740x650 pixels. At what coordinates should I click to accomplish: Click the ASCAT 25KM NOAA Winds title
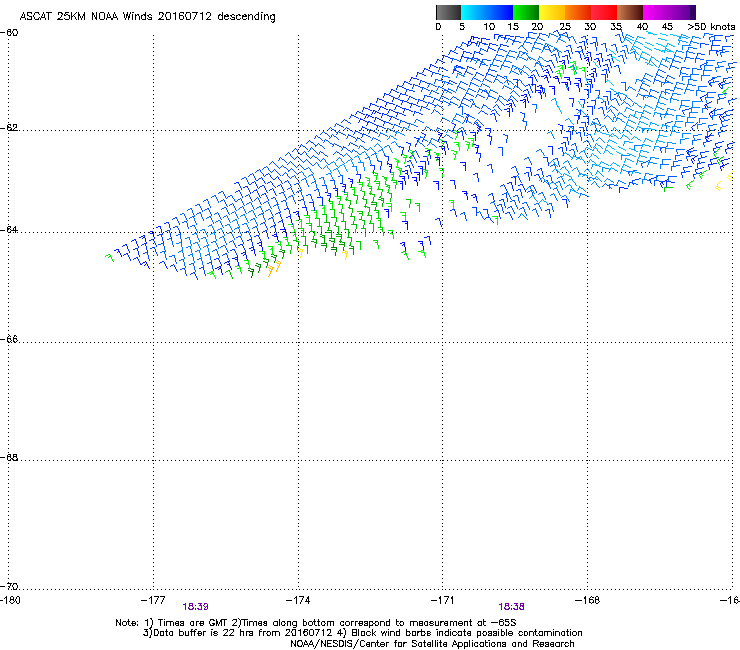point(147,16)
